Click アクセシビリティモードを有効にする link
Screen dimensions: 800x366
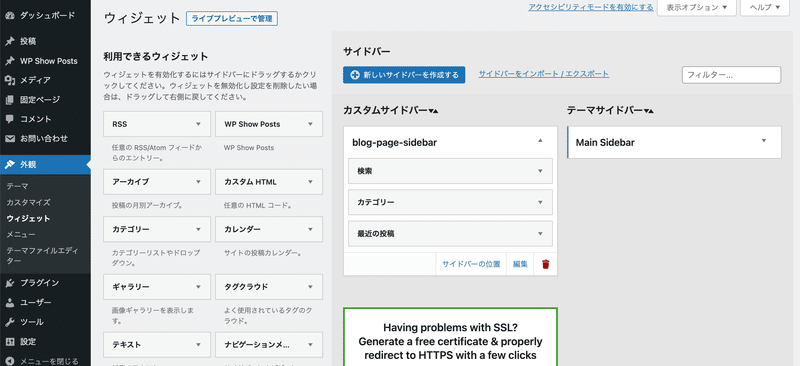coord(591,7)
